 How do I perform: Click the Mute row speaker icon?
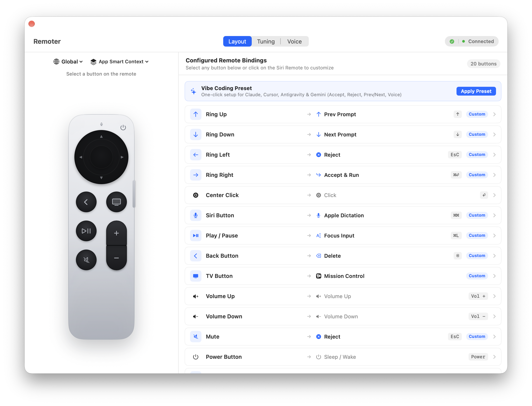pyautogui.click(x=196, y=336)
